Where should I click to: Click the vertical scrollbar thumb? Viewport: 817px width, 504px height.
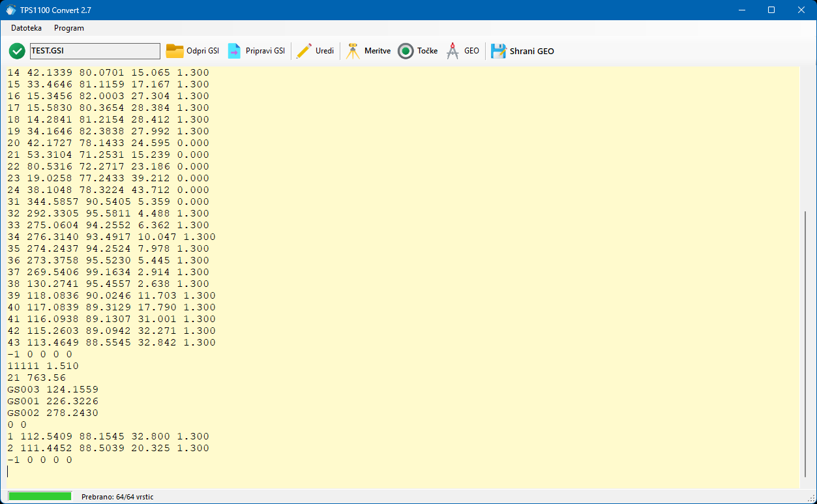[x=806, y=344]
